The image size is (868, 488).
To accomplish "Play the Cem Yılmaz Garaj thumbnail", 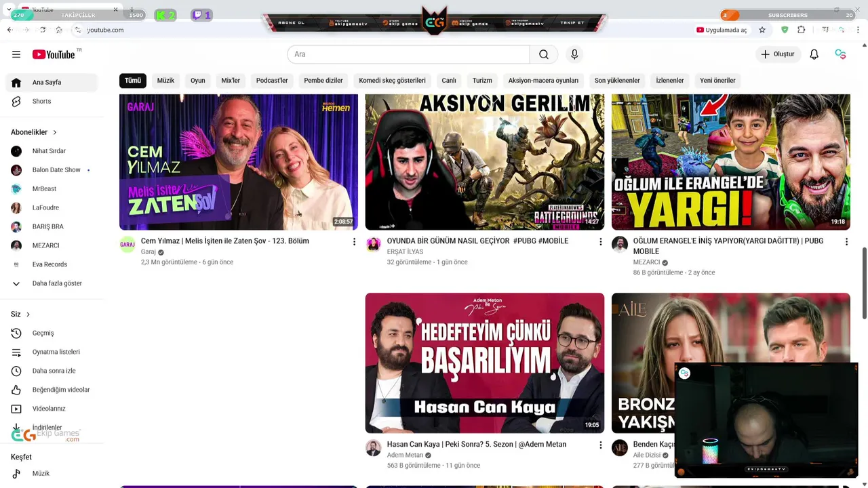I will click(239, 162).
